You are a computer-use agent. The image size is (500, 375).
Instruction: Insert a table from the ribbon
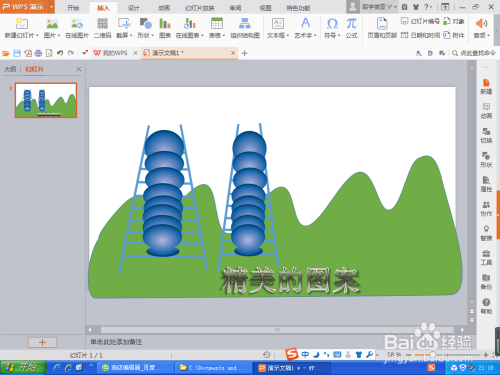click(x=217, y=24)
